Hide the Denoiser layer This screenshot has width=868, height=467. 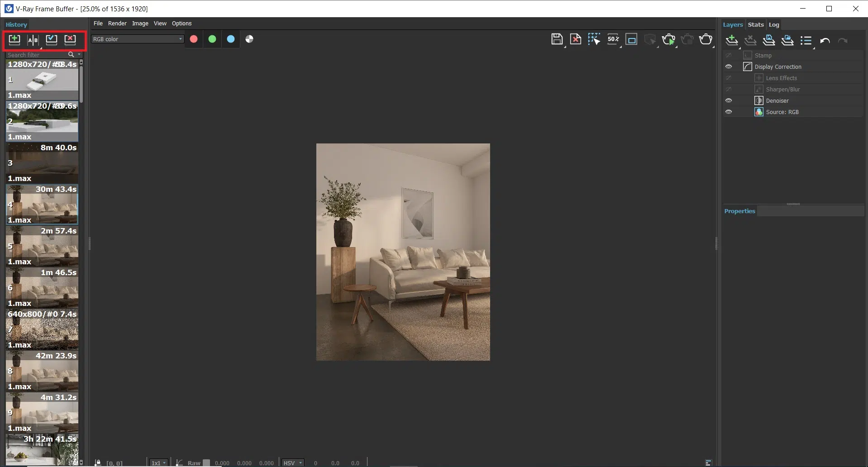click(729, 100)
